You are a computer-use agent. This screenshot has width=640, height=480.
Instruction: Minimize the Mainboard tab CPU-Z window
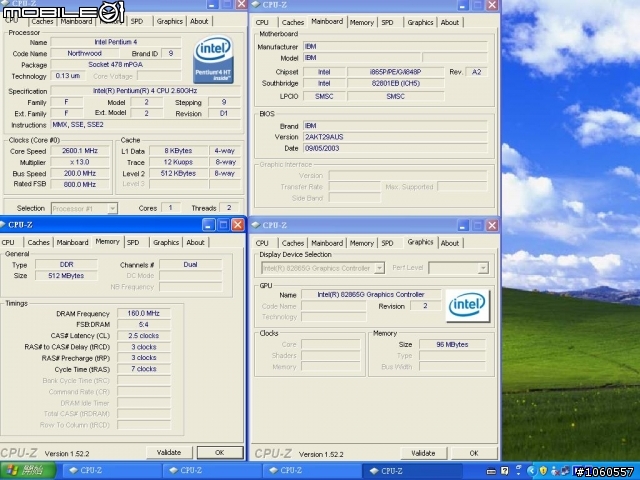(x=463, y=5)
